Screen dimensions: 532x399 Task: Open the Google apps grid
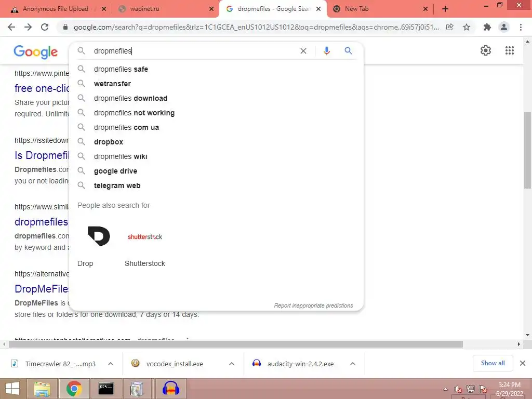click(510, 50)
